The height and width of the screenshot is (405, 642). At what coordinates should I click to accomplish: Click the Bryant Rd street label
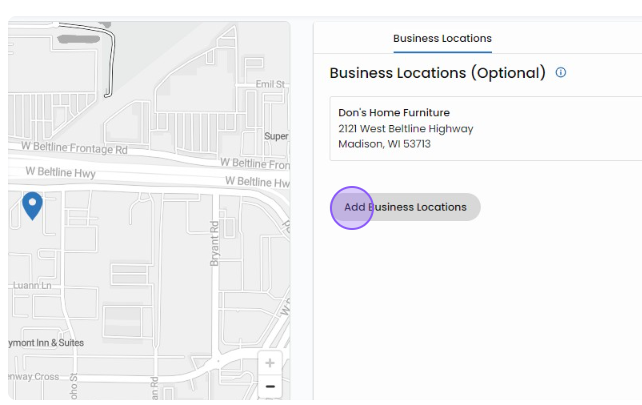[x=213, y=244]
